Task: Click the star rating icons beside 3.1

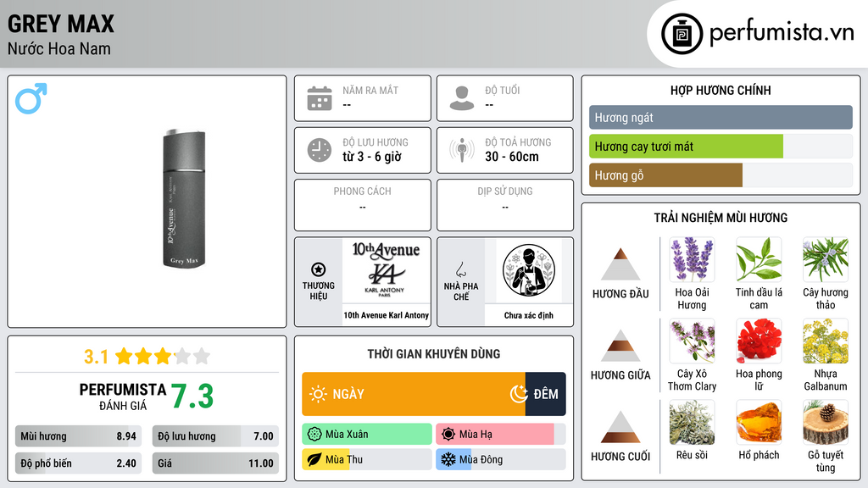Action: 163,356
